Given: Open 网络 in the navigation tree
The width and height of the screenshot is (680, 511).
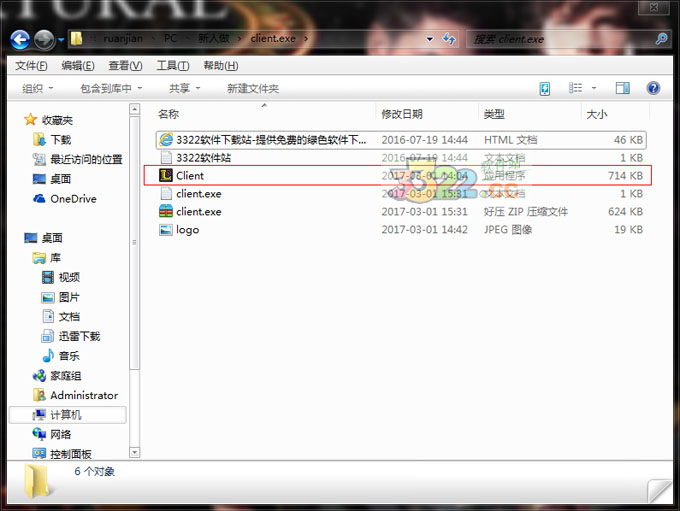Looking at the screenshot, I should pos(52,434).
